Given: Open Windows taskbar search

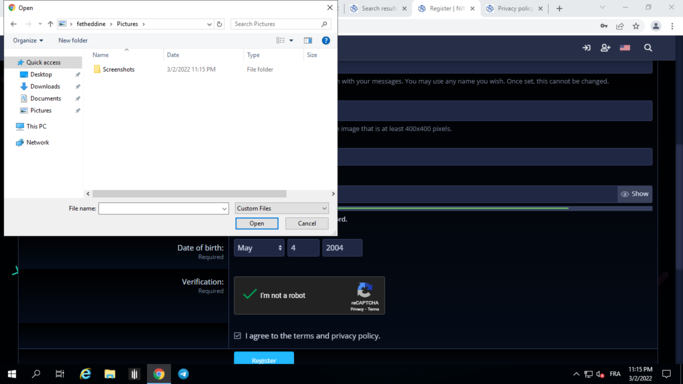Looking at the screenshot, I should point(36,374).
